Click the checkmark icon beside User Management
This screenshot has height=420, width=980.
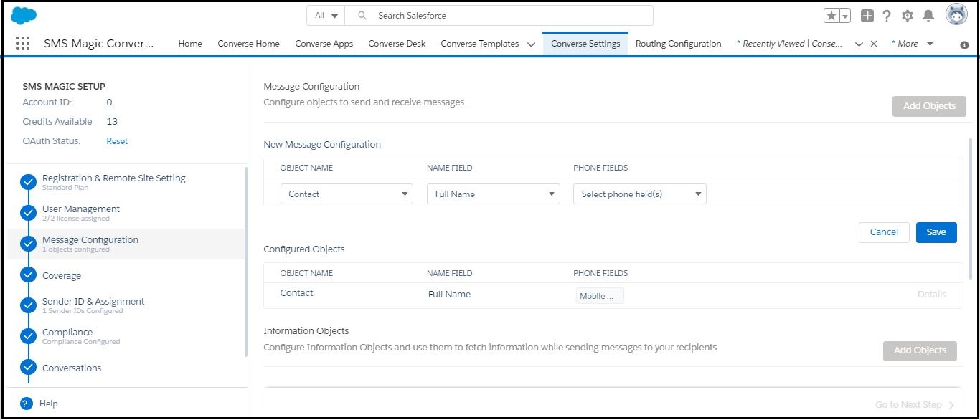[28, 213]
